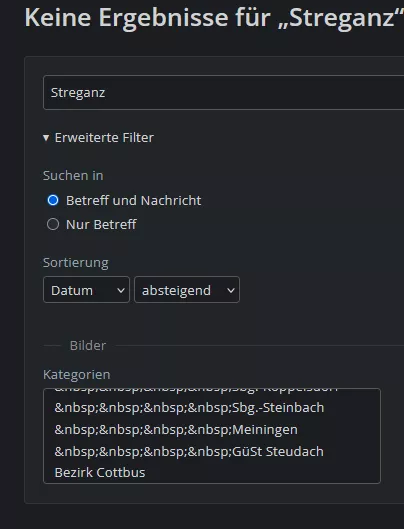Collapse the Erweiterte Filter disclosure triangle
Screen dimensions: 404x529
(46, 138)
